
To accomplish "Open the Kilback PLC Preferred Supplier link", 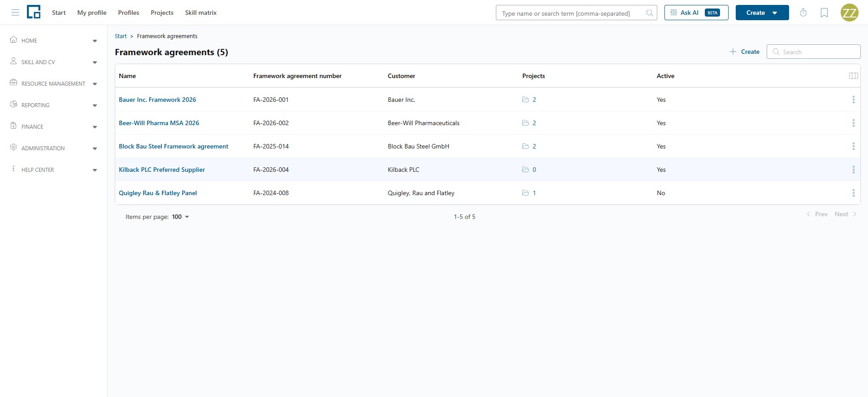I will coord(162,170).
